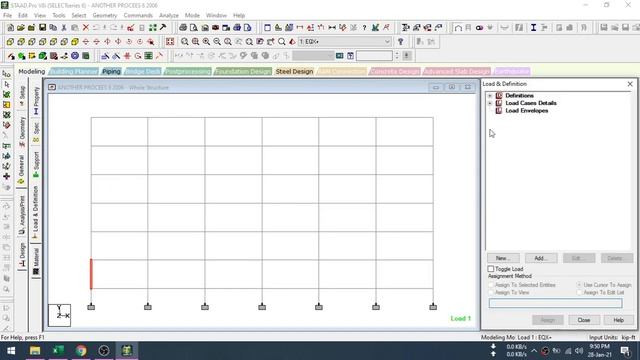Viewport: 640px width, 360px height.
Task: Close the Load & Definition panel
Action: coord(630,84)
